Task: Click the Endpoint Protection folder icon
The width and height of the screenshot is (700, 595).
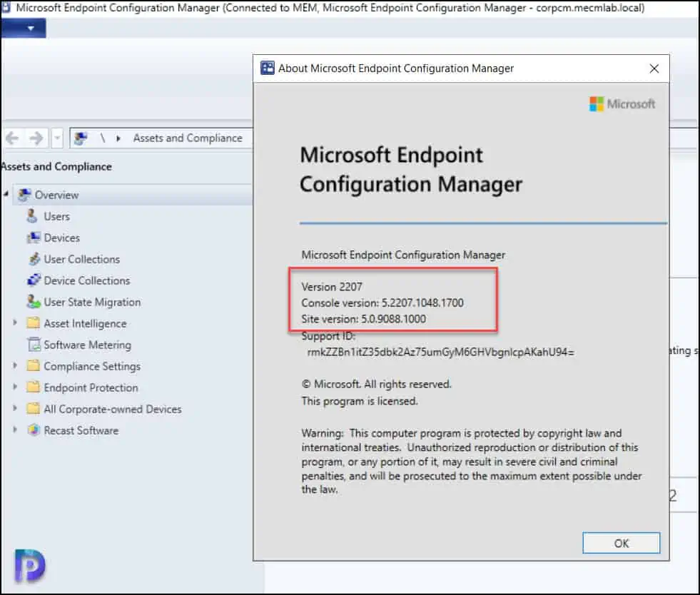Action: pos(34,387)
